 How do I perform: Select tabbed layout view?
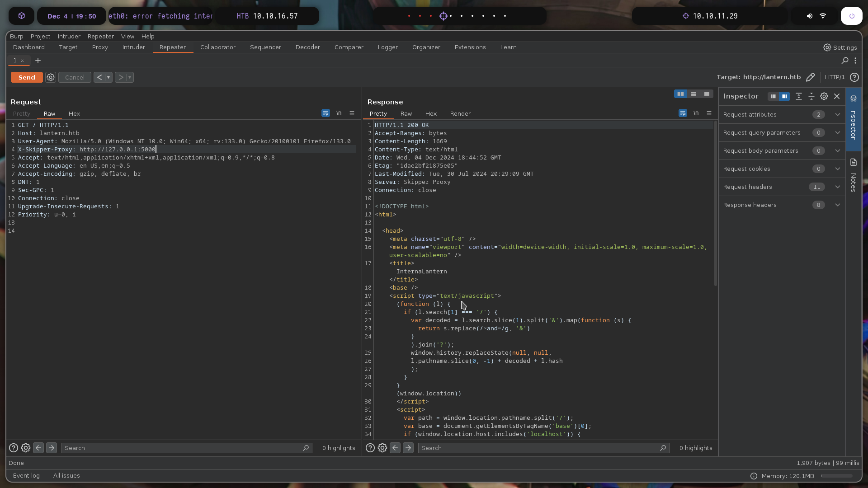point(707,94)
